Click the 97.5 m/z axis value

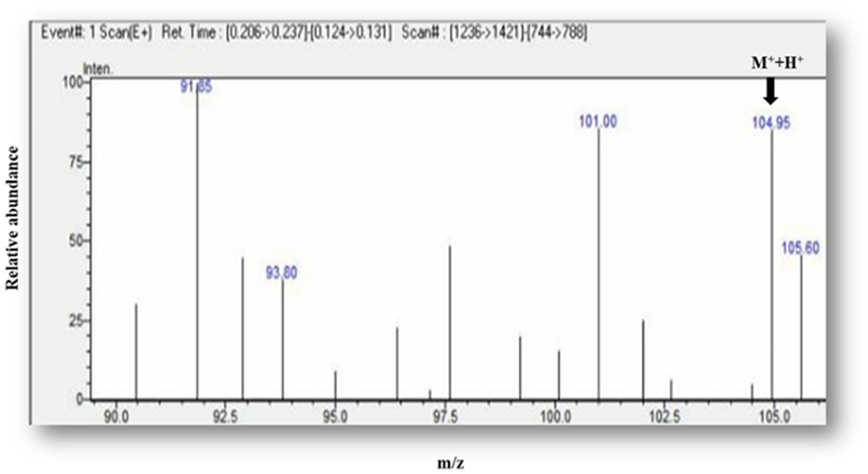tap(444, 417)
